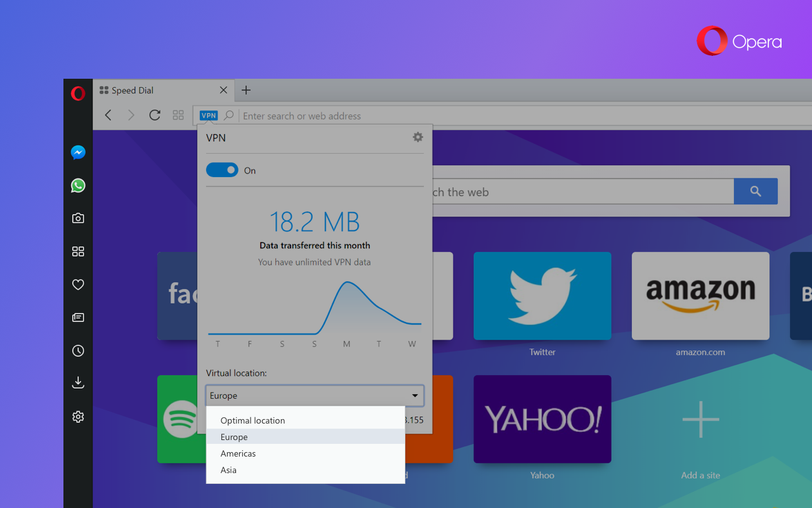Collapse the Virtual location dropdown

(415, 396)
